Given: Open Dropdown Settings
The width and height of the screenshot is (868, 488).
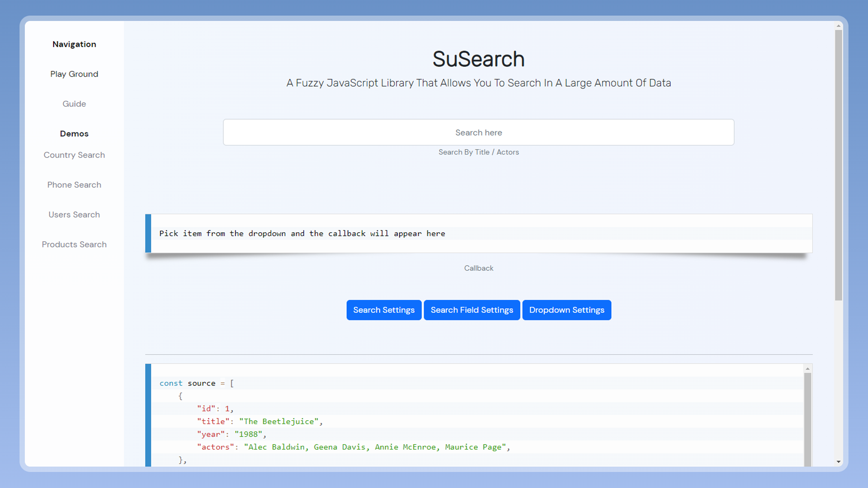Looking at the screenshot, I should coord(566,310).
